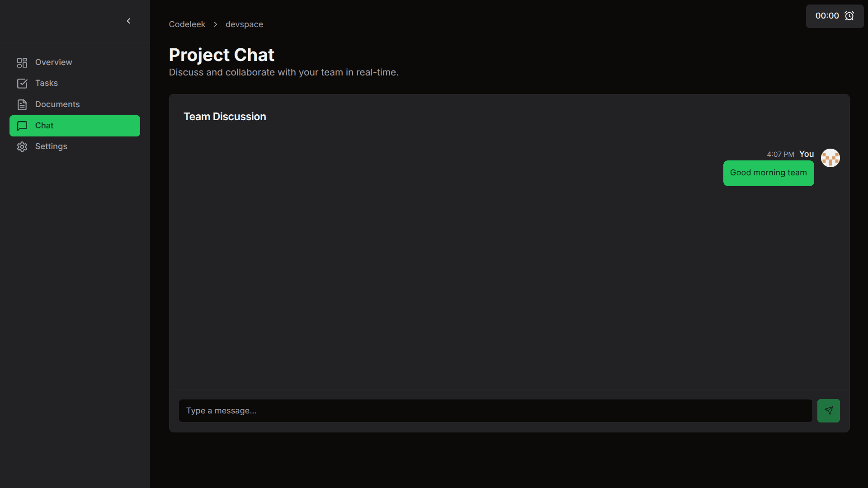The image size is (868, 488).
Task: Click the Chat bubble icon
Action: pos(22,126)
